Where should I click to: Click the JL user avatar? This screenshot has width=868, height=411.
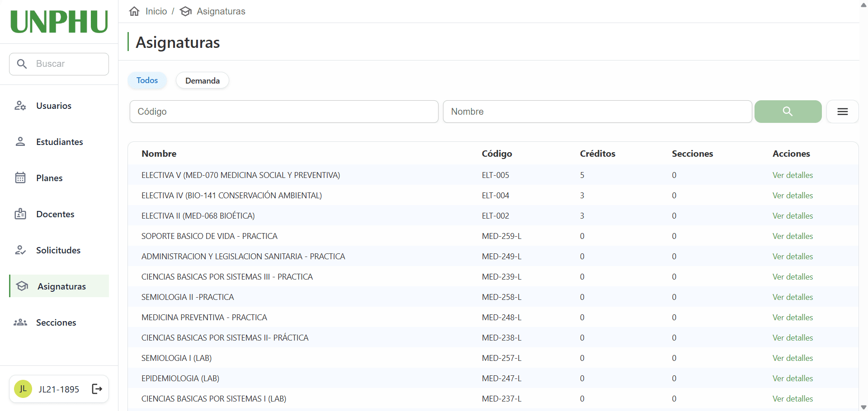coord(23,389)
